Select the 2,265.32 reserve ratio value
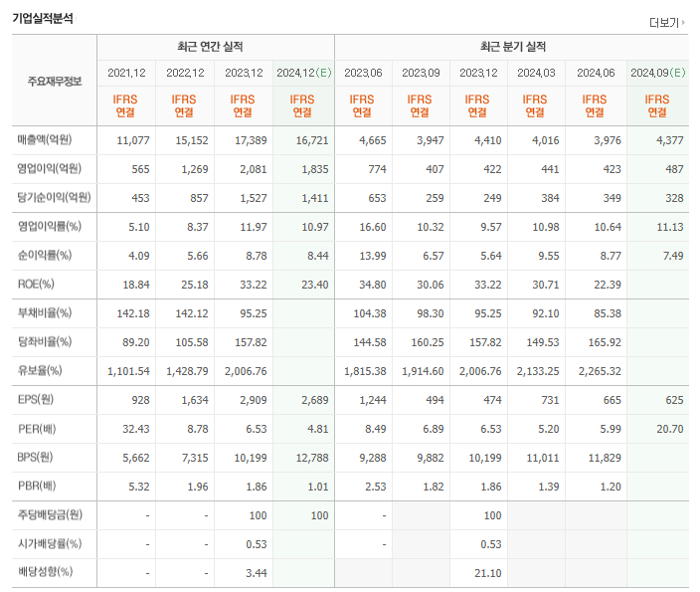The width and height of the screenshot is (700, 592). pyautogui.click(x=600, y=371)
